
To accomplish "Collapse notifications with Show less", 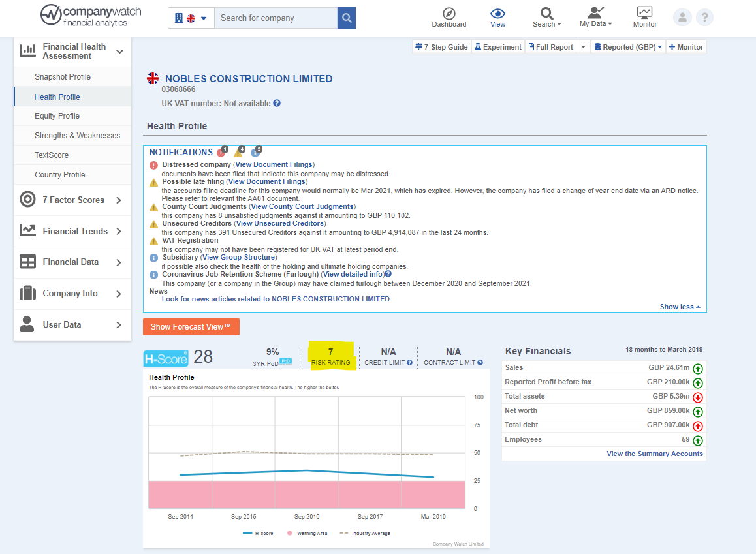I will pyautogui.click(x=680, y=307).
